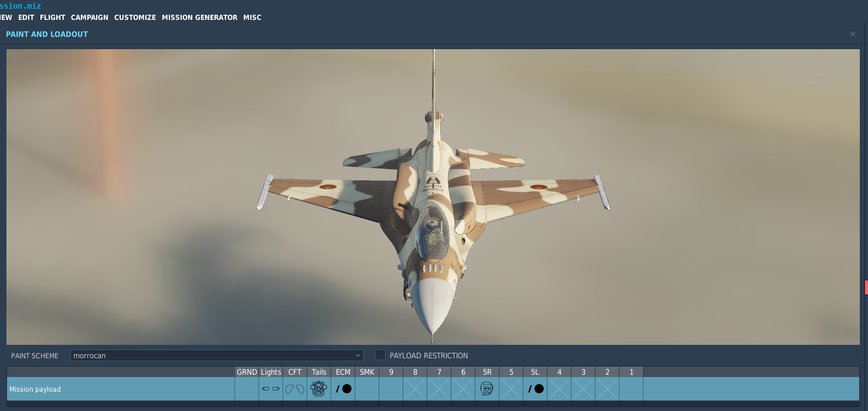Select the Tails emblem icon
Viewport: 868px width, 411px height.
pos(318,389)
